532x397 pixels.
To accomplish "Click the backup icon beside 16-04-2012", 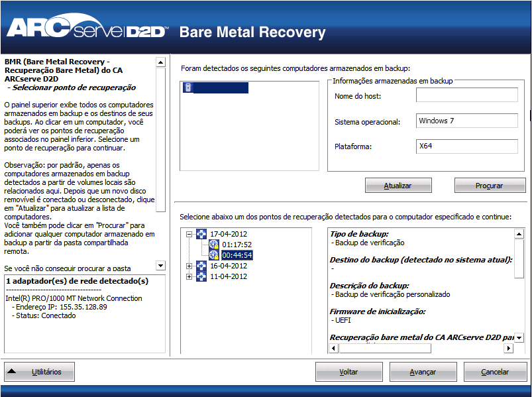I will click(x=201, y=266).
